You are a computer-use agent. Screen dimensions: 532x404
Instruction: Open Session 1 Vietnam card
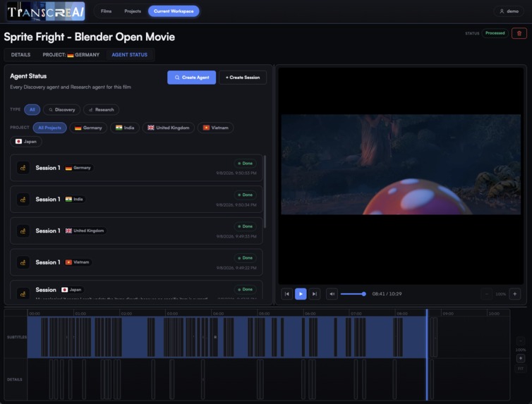[136, 262]
